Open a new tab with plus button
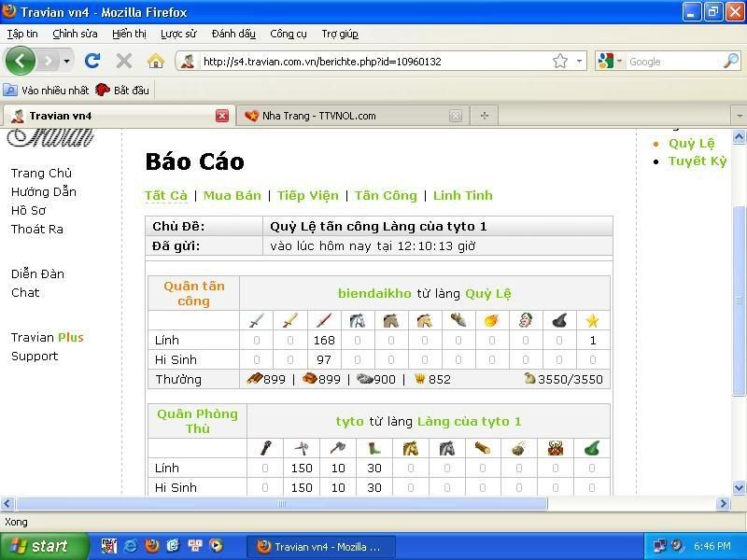 (484, 116)
